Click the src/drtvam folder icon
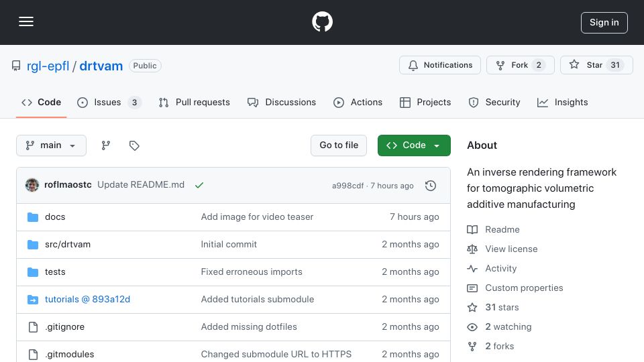644x362 pixels. pos(33,244)
